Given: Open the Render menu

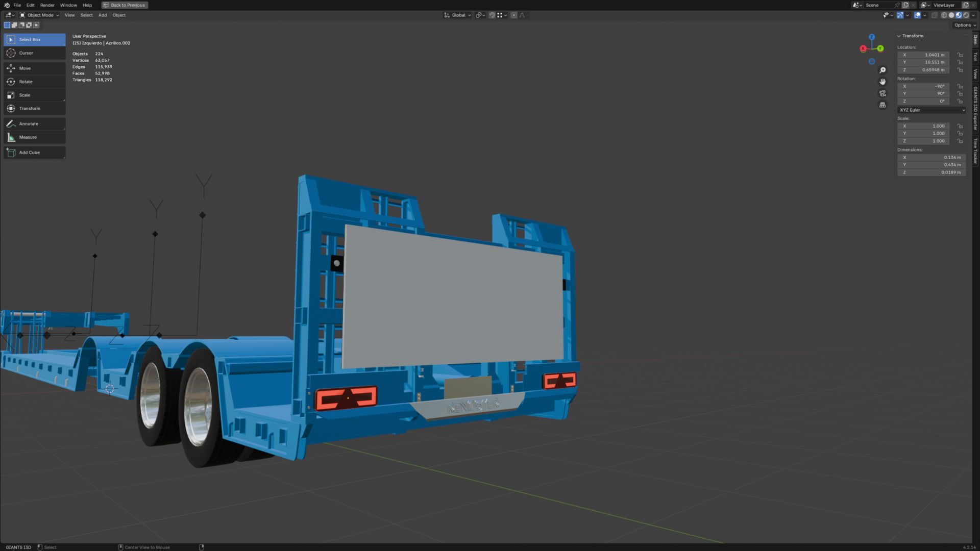Looking at the screenshot, I should (47, 5).
